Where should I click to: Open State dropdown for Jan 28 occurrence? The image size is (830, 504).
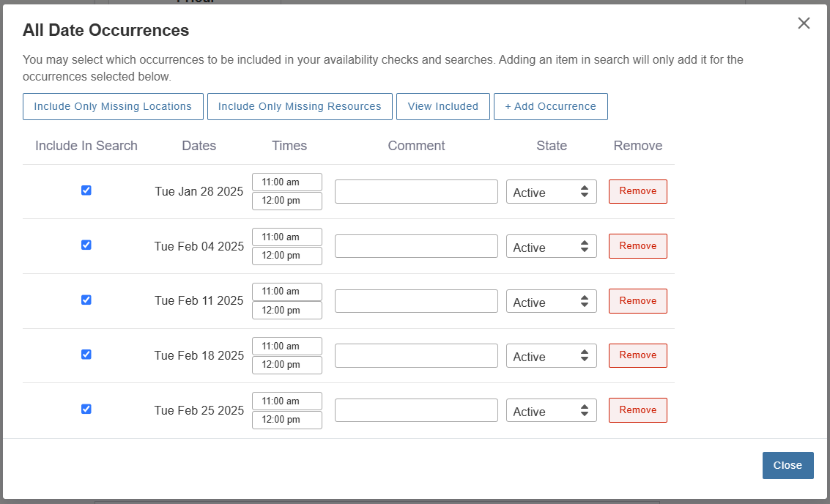[551, 192]
